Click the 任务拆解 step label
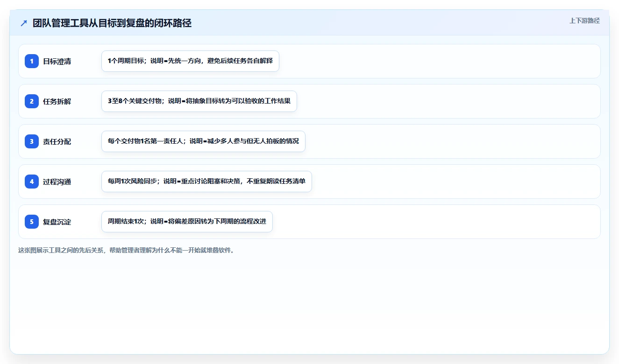The width and height of the screenshot is (619, 364). (57, 101)
